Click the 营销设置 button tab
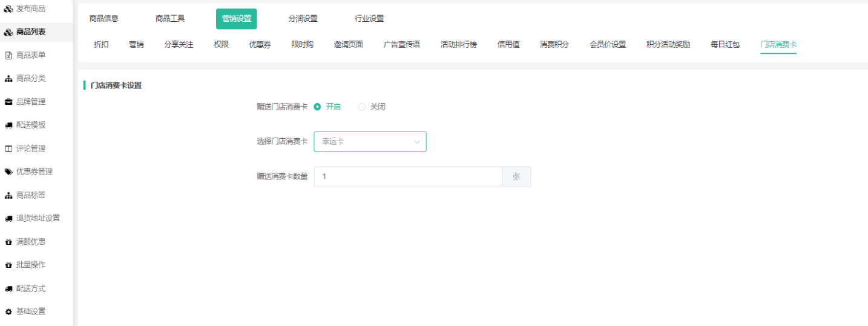Image resolution: width=868 pixels, height=326 pixels. pyautogui.click(x=236, y=19)
